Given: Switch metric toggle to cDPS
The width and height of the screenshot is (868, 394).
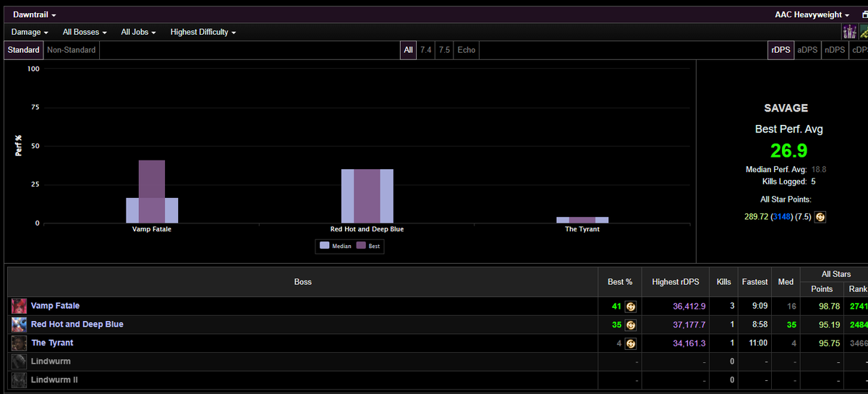Looking at the screenshot, I should pyautogui.click(x=859, y=50).
